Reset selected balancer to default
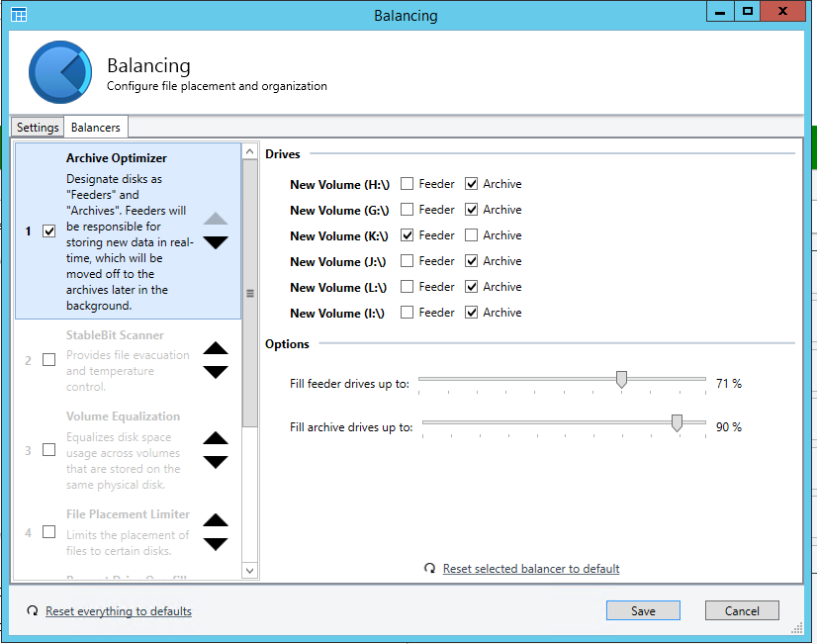 [531, 569]
